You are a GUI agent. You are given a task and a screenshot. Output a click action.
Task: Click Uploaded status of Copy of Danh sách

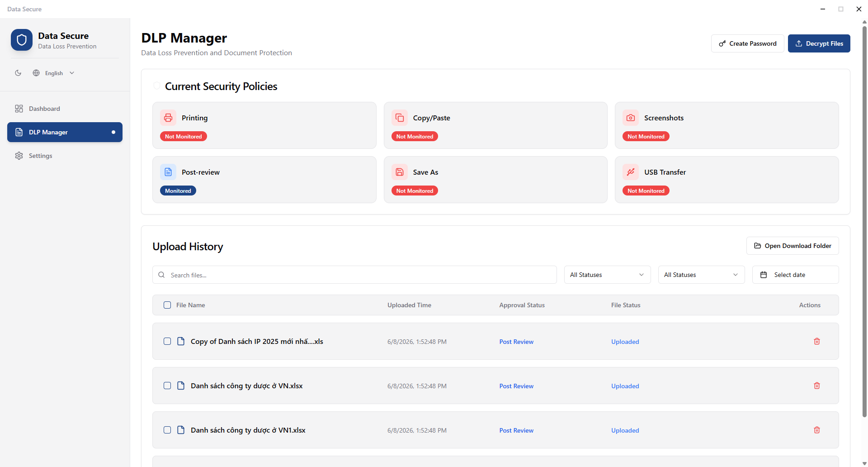pos(625,342)
